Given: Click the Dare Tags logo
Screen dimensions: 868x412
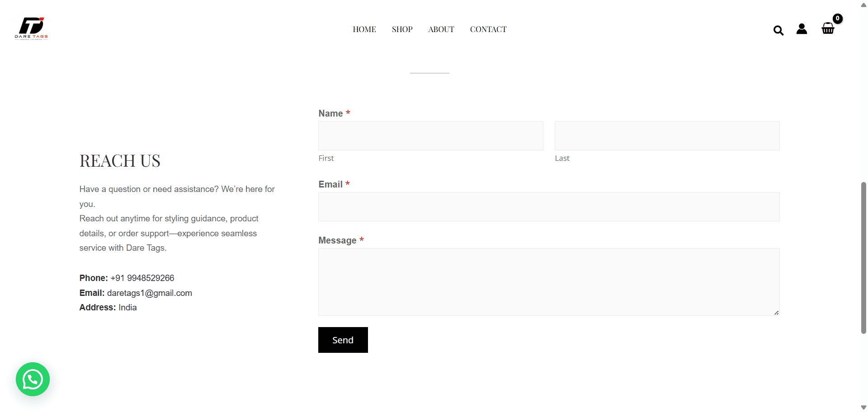Looking at the screenshot, I should (x=31, y=29).
